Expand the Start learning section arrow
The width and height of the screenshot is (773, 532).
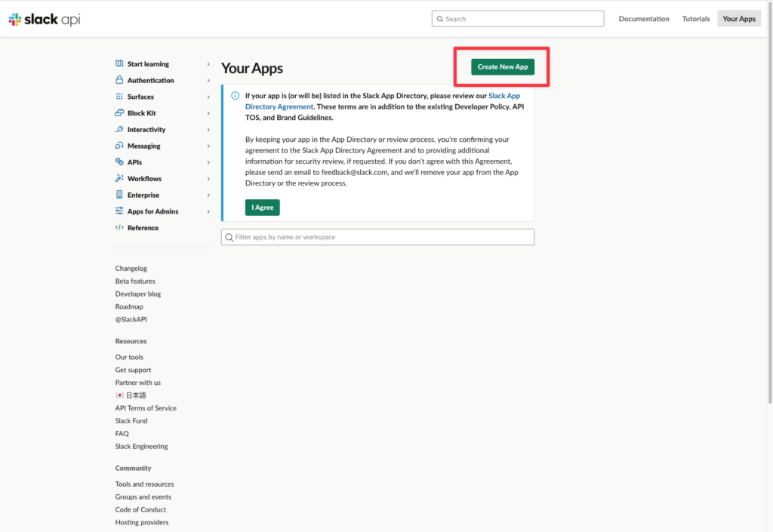point(208,64)
